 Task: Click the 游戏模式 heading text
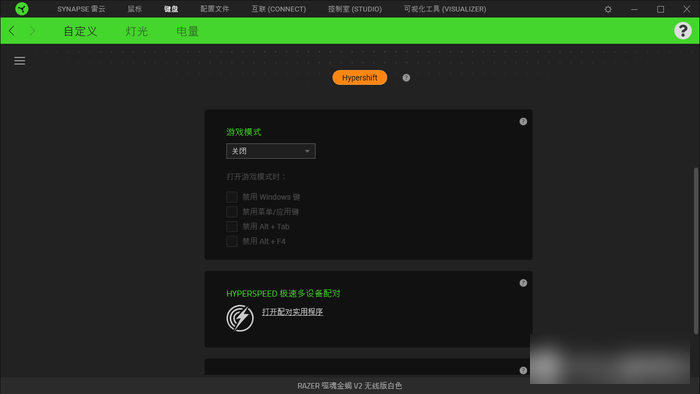[x=244, y=132]
